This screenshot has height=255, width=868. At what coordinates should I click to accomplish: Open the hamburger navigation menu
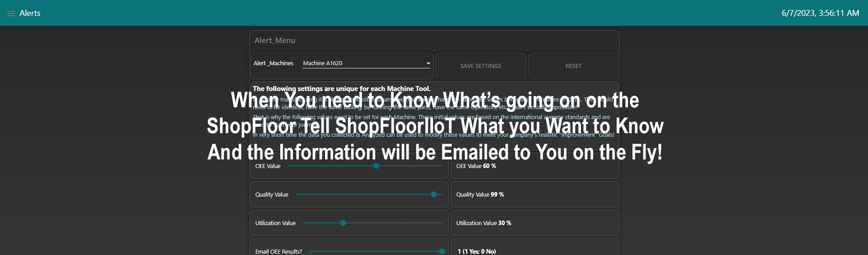[x=11, y=14]
